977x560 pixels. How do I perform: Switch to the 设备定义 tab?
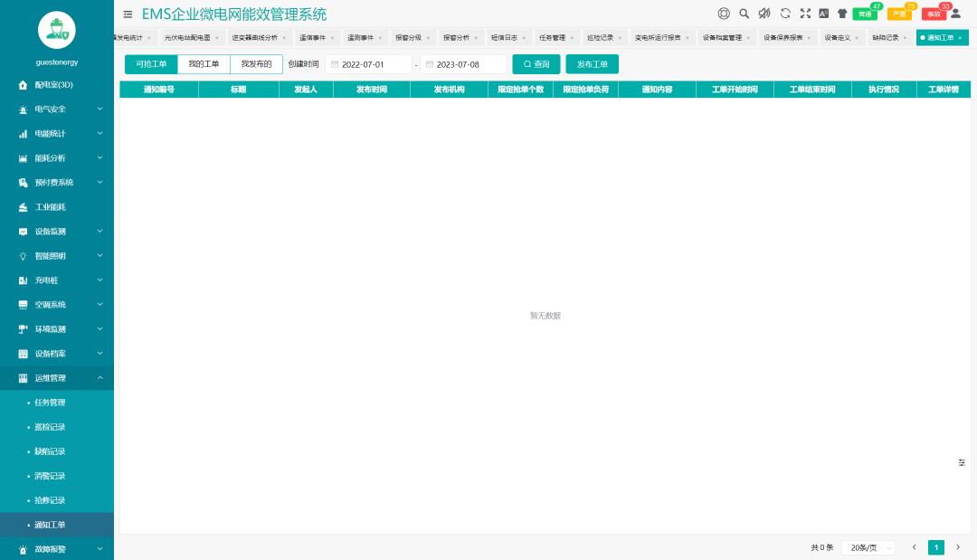pos(839,37)
